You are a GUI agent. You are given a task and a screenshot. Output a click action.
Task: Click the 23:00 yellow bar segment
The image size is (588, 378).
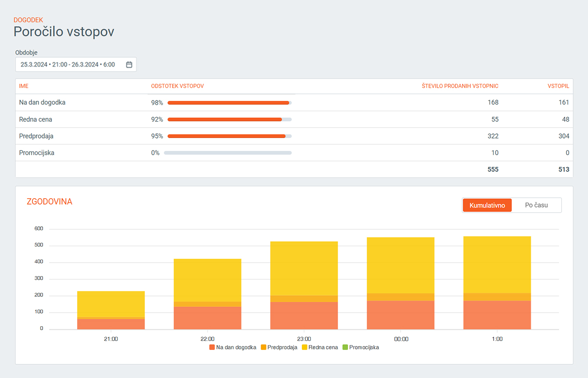(x=304, y=268)
